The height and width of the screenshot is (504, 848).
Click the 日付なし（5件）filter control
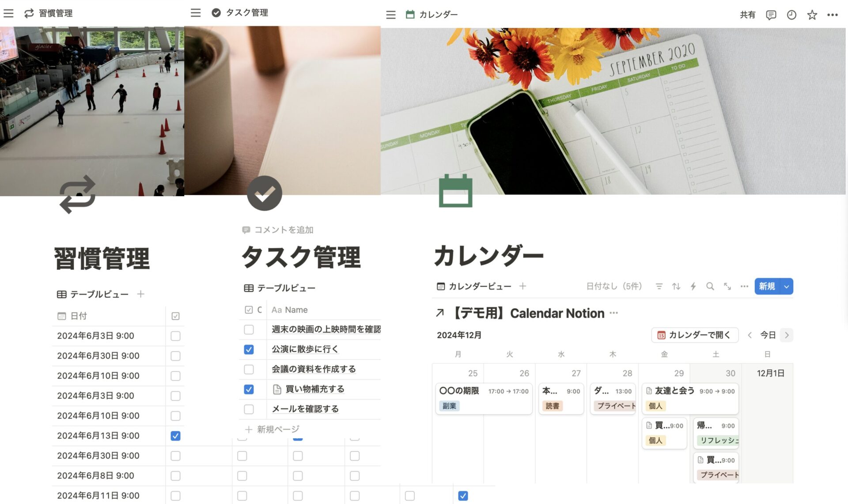614,286
